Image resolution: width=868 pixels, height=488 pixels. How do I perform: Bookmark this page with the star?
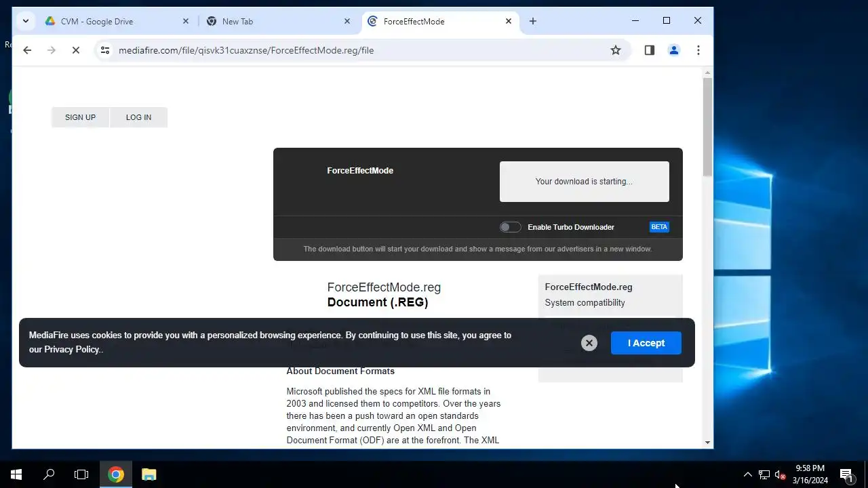coord(616,50)
